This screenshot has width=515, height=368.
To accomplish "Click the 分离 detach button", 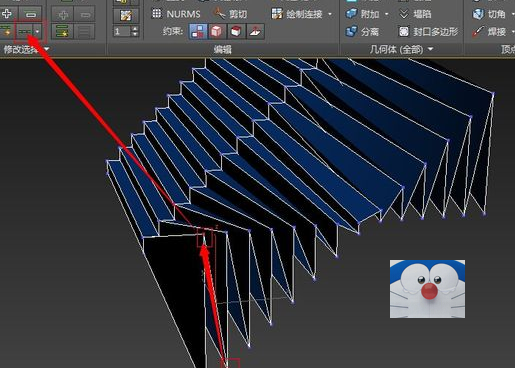I will [x=362, y=32].
